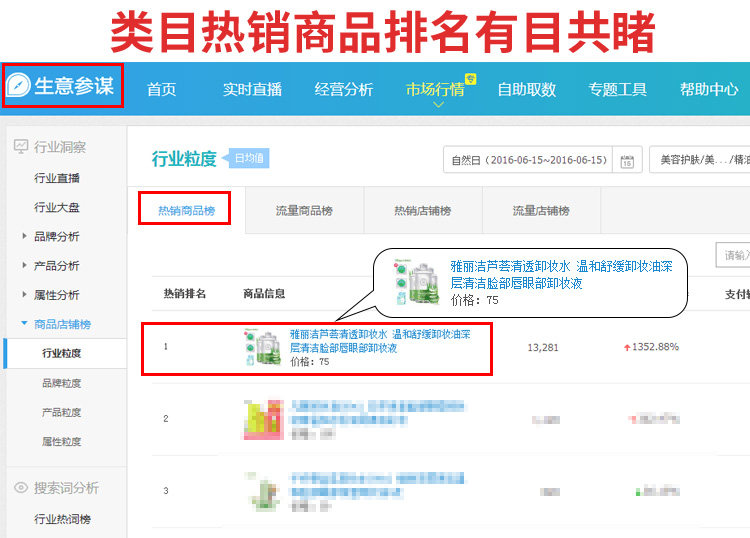Click the 日均值 tag beside 行业粒度
750x538 pixels.
click(x=249, y=158)
